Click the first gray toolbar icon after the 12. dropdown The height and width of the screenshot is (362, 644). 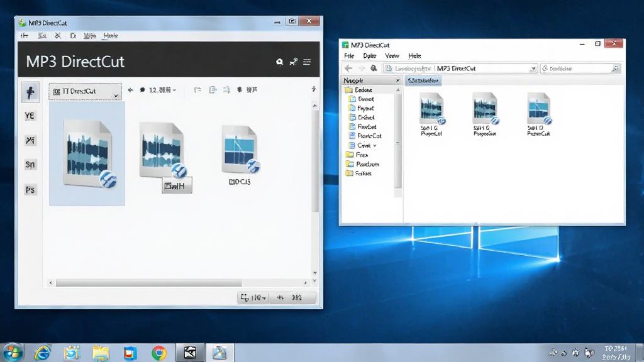(x=197, y=90)
